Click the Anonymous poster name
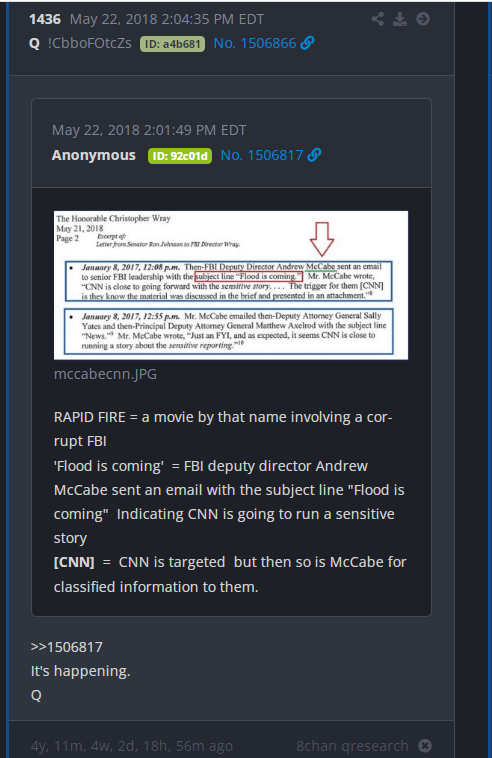Viewport: 492px width, 758px height. pyautogui.click(x=94, y=155)
